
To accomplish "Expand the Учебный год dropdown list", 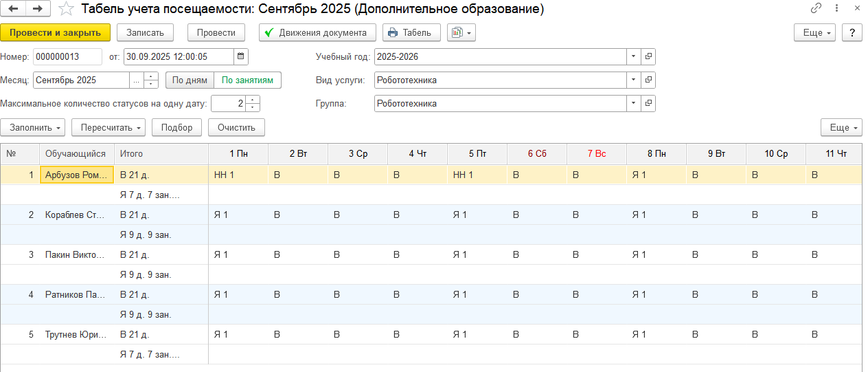I will click(633, 56).
